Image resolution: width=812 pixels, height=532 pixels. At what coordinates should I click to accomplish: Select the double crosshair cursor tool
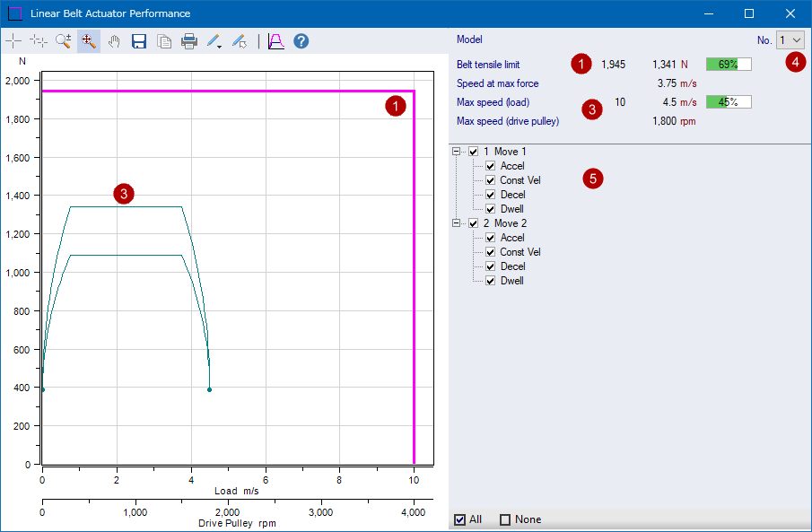click(x=39, y=40)
